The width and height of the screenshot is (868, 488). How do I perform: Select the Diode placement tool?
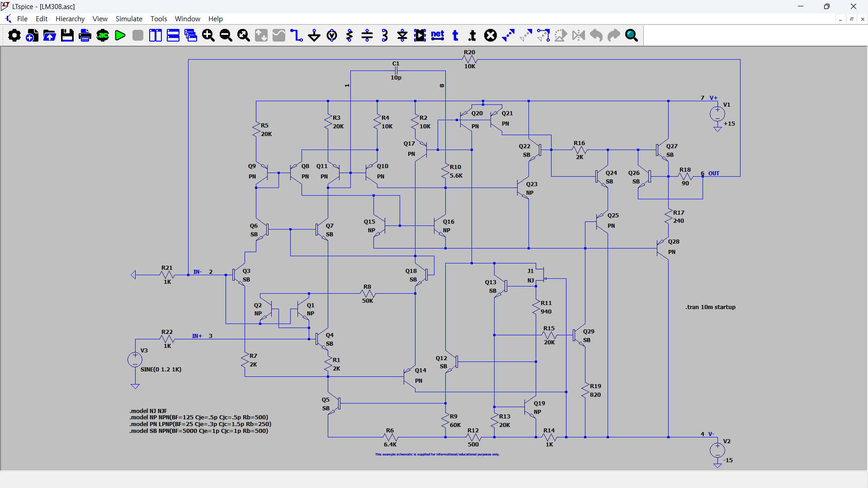point(402,35)
